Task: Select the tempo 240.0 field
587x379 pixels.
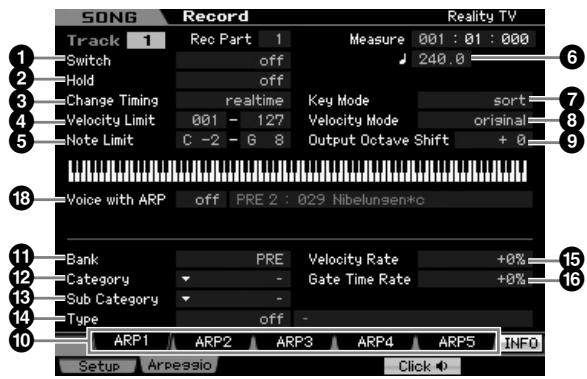Action: 441,59
